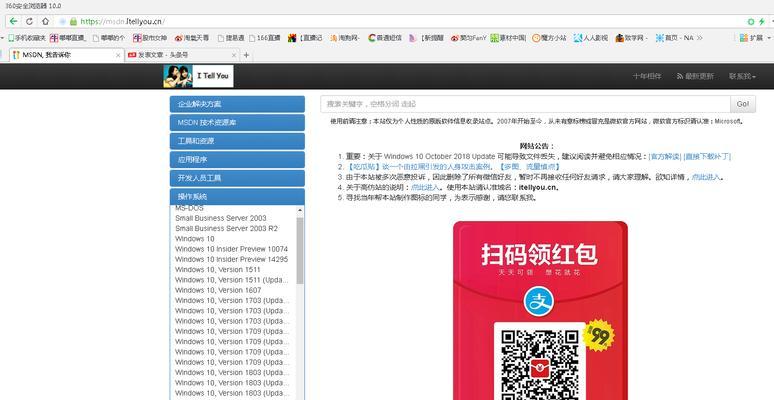Open the 手机收藏夹 bookmark

27,38
